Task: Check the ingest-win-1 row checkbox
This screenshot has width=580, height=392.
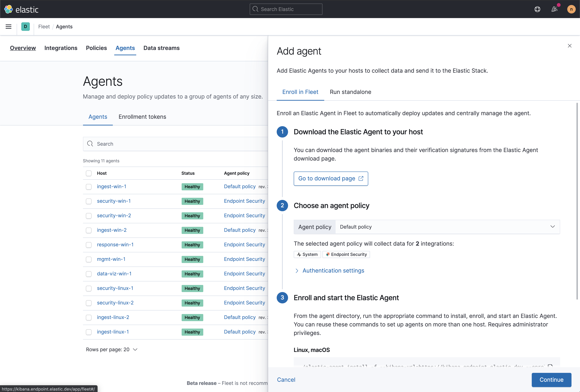Action: tap(89, 187)
